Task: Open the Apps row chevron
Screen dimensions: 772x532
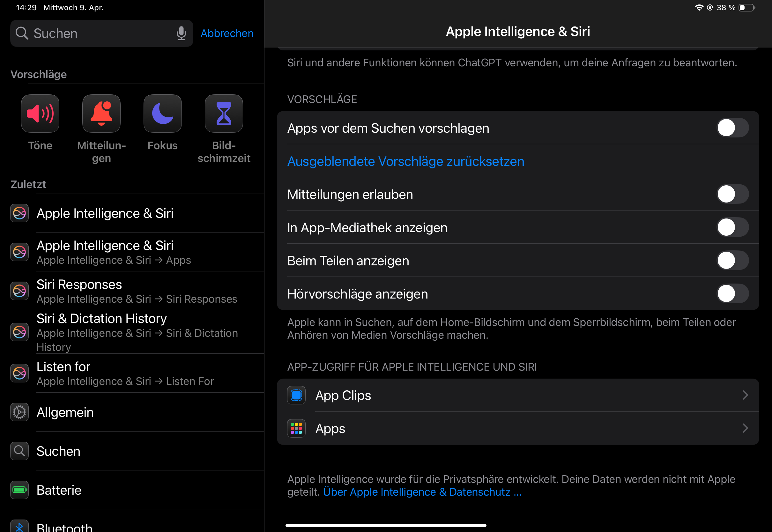Action: pyautogui.click(x=745, y=428)
